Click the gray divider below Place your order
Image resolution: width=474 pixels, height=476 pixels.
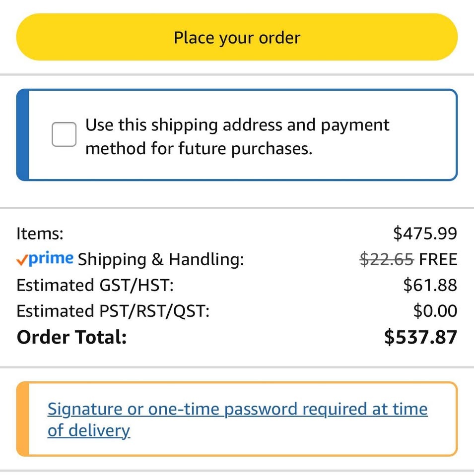237,75
